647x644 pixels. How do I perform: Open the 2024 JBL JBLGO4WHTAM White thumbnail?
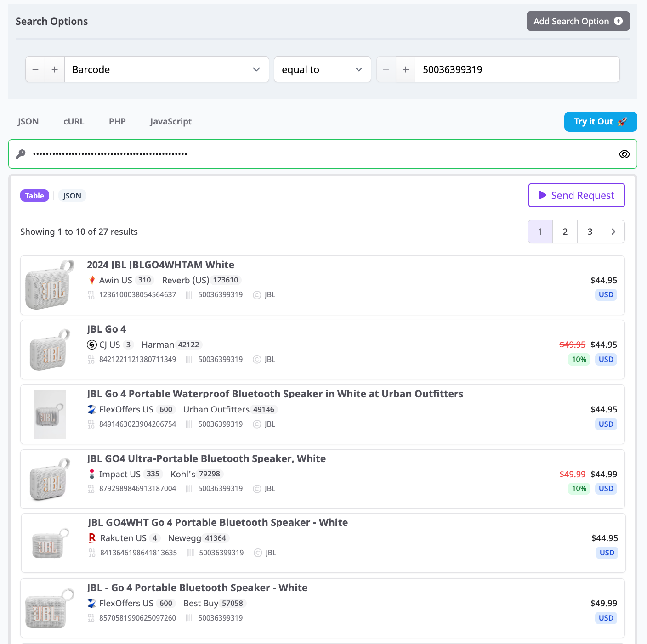(x=50, y=285)
